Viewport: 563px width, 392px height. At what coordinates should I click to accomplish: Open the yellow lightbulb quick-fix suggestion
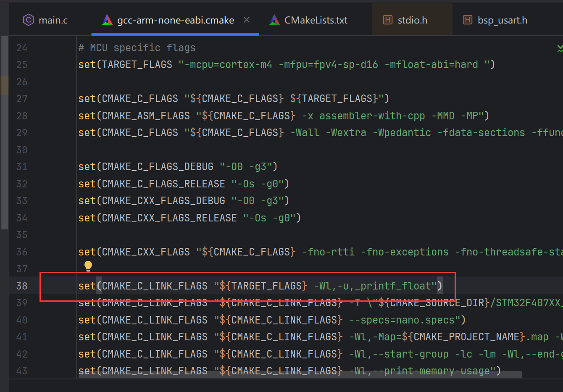click(x=88, y=266)
